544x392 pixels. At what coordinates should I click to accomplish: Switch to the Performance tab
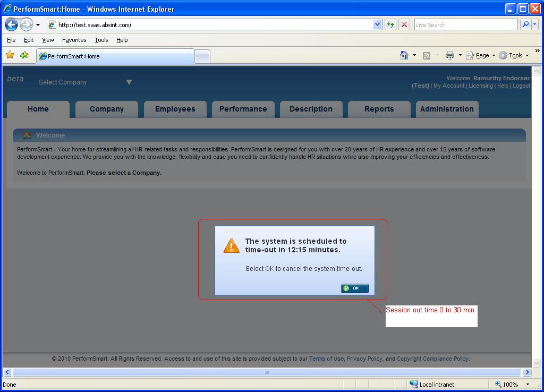click(243, 109)
